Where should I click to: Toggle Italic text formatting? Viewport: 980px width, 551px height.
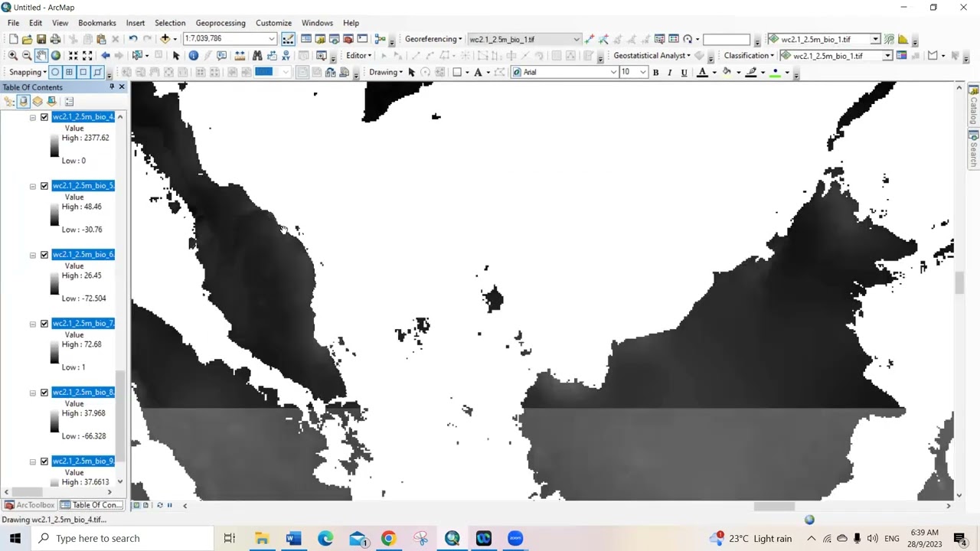[x=670, y=73]
